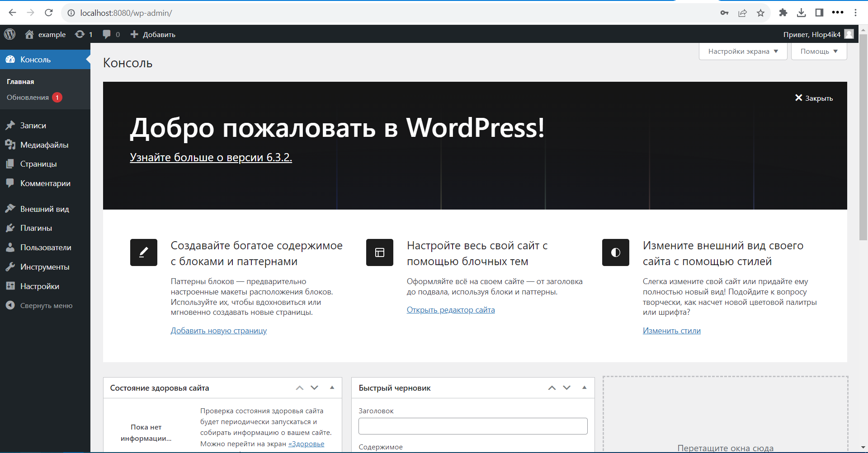
Task: Dismiss welcome panel with Закрыть
Action: tap(814, 98)
